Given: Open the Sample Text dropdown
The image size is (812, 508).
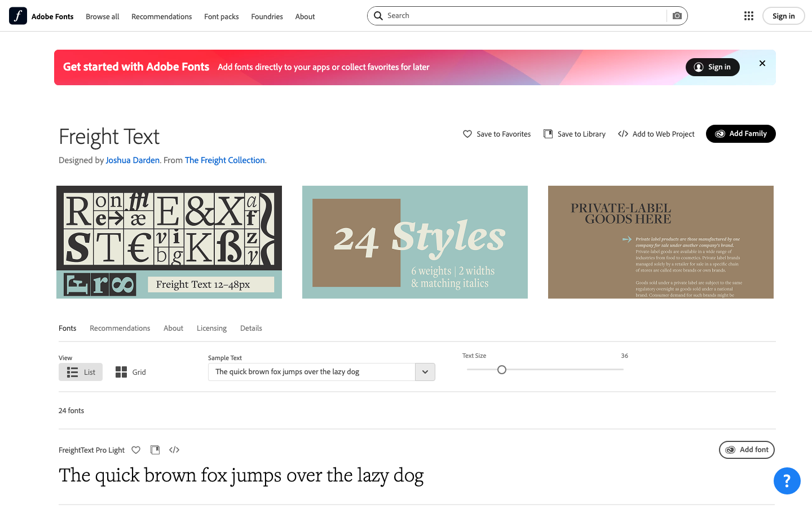Looking at the screenshot, I should [425, 372].
